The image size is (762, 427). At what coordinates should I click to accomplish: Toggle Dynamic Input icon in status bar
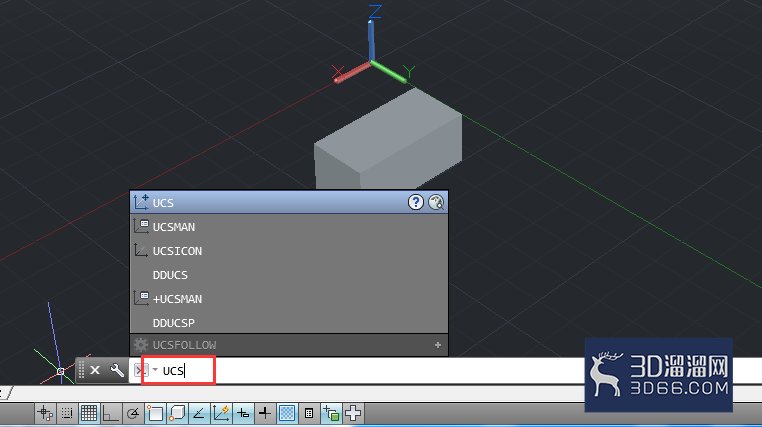(243, 413)
